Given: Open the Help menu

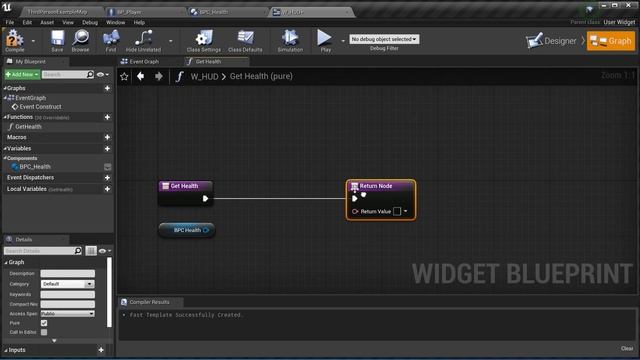Looking at the screenshot, I should pos(139,22).
